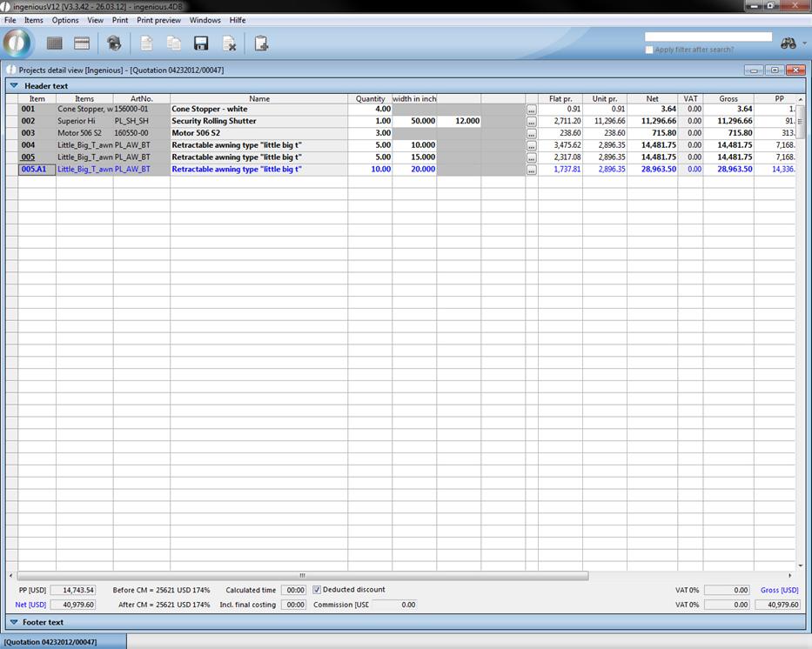The height and width of the screenshot is (649, 812).
Task: Click the binoculars search icon
Action: tap(789, 43)
